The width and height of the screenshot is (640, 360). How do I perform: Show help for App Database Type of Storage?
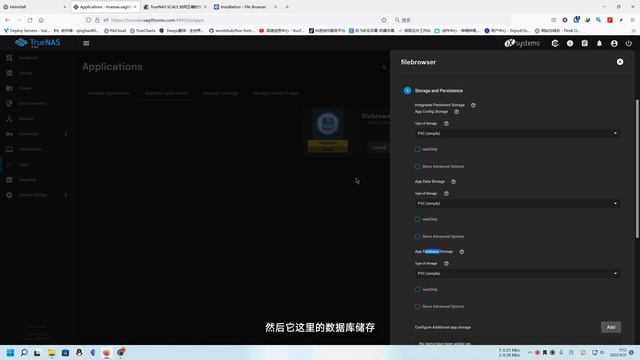(x=446, y=264)
